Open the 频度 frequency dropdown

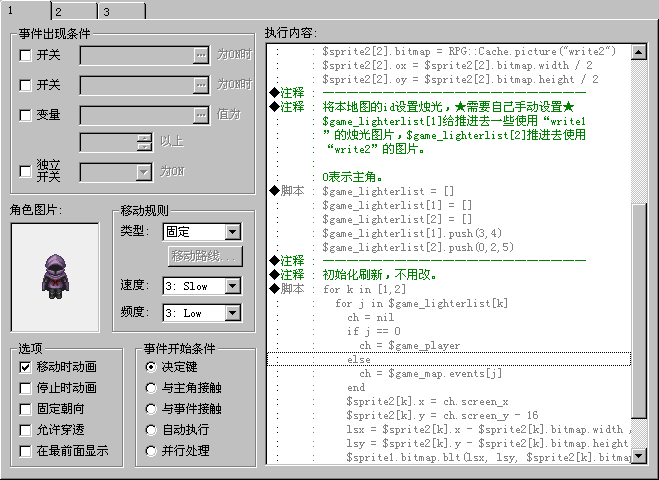tap(232, 313)
